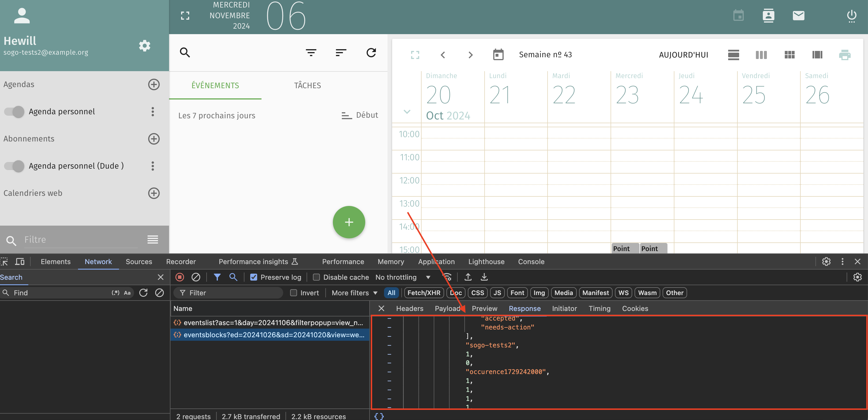Clear the network log icon
This screenshot has width=868, height=420.
click(x=196, y=277)
